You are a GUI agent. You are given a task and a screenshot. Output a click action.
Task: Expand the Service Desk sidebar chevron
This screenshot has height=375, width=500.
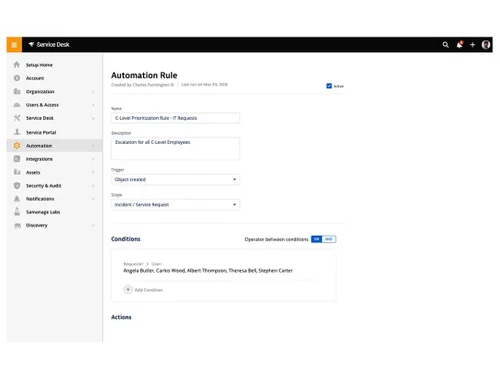tap(93, 118)
